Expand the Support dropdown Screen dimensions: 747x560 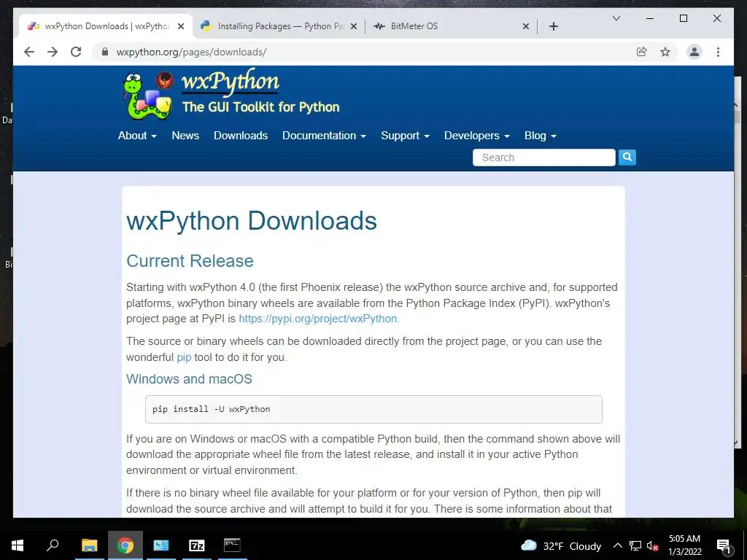(x=405, y=136)
